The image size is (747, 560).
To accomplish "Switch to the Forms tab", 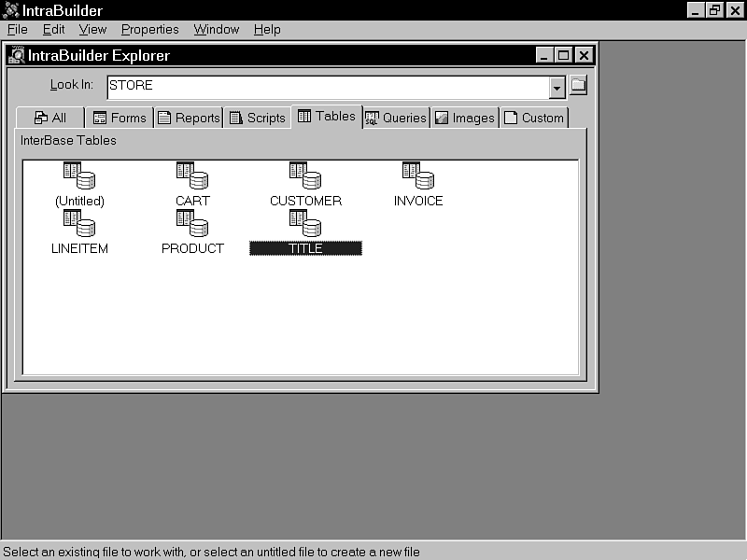I will click(120, 118).
